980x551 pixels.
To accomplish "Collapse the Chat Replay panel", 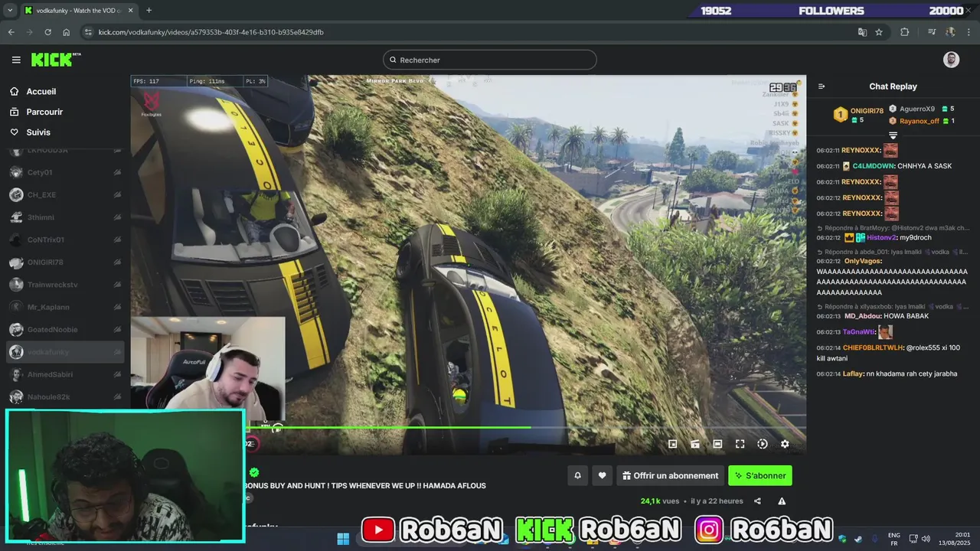I will pos(822,86).
